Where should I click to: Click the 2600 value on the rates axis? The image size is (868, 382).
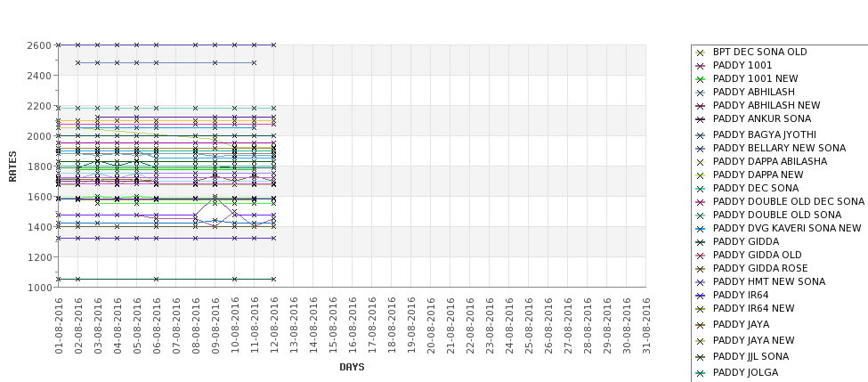point(39,45)
